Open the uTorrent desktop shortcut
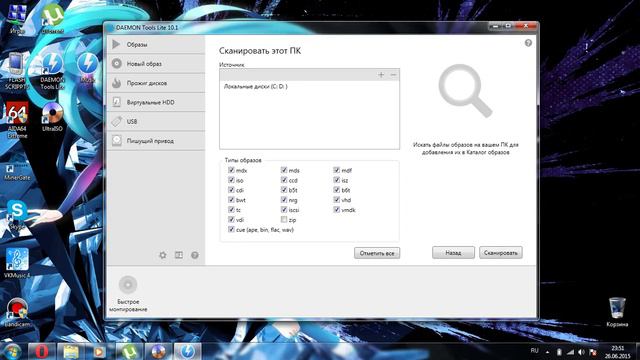 pyautogui.click(x=52, y=19)
